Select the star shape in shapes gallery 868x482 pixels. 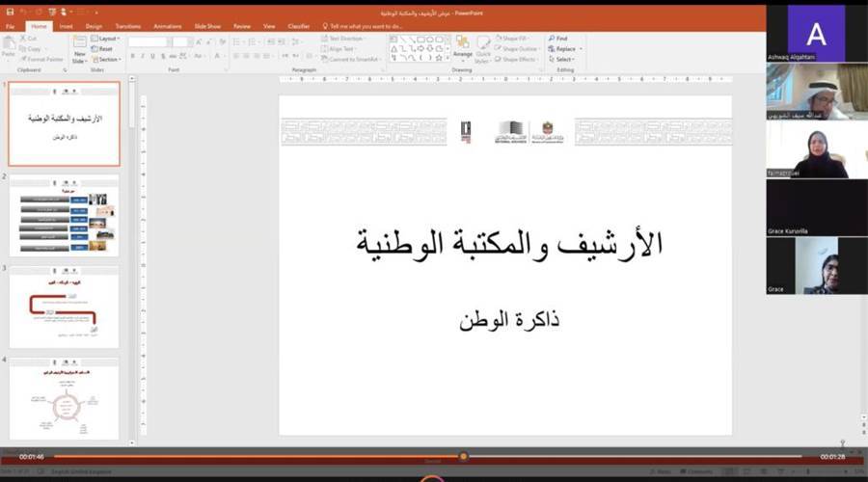(439, 58)
